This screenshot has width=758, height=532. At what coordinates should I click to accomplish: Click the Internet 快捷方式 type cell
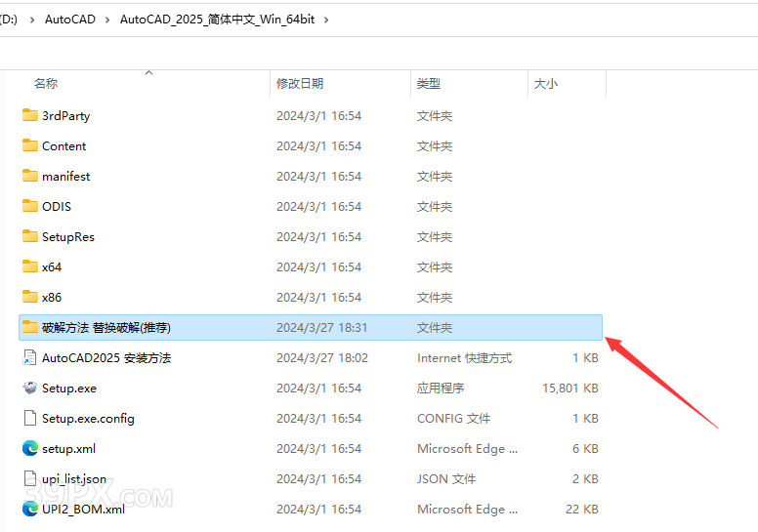click(x=464, y=358)
